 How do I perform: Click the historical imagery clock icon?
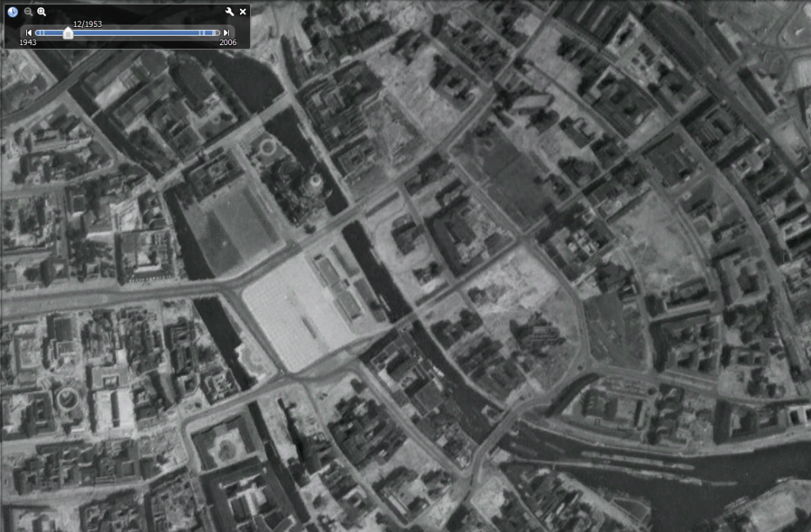click(13, 12)
